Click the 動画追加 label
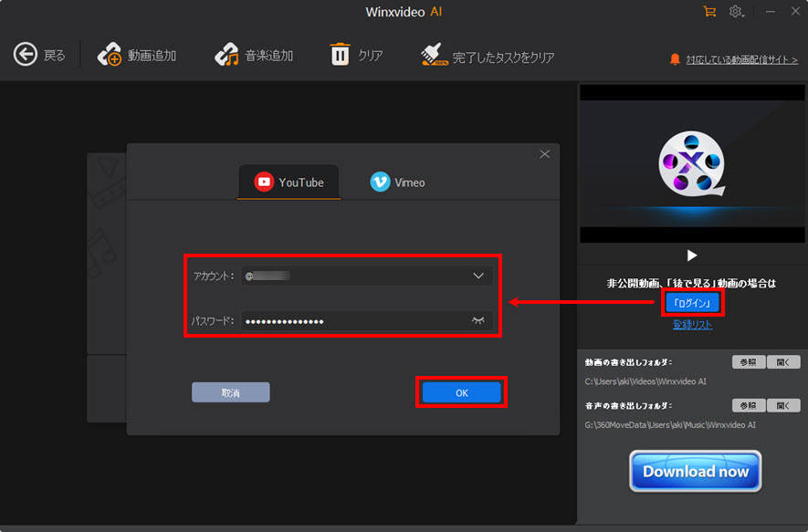 [x=152, y=55]
